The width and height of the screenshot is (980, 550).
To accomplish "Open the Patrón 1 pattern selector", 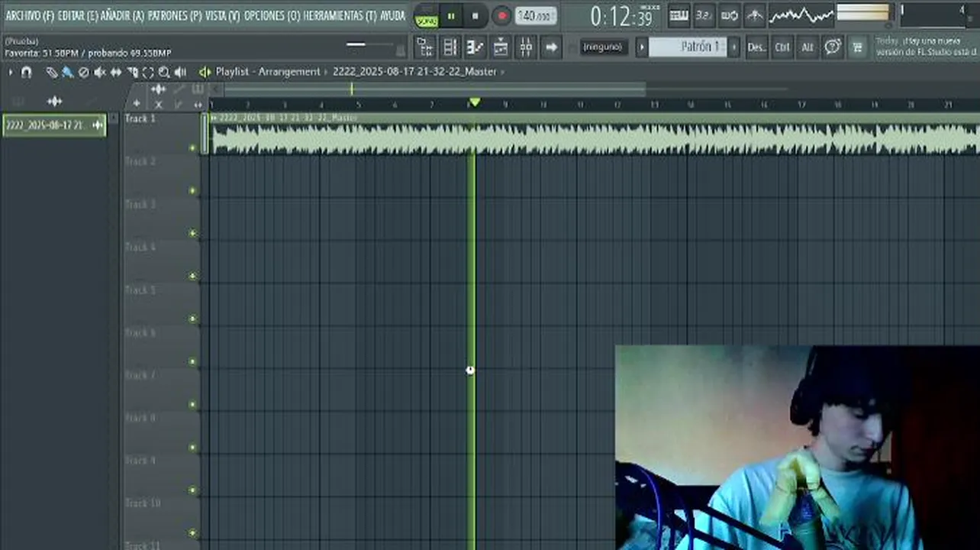I will click(688, 47).
